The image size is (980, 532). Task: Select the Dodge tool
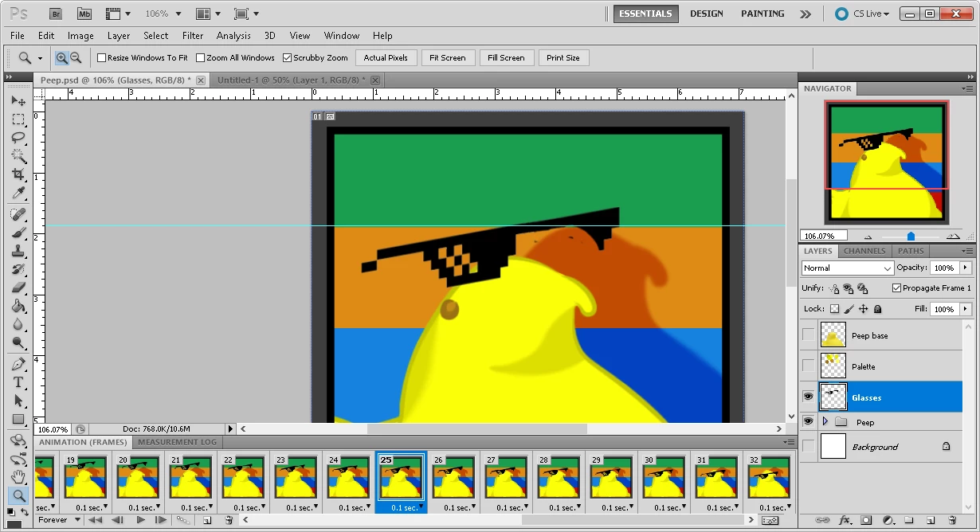(x=18, y=342)
